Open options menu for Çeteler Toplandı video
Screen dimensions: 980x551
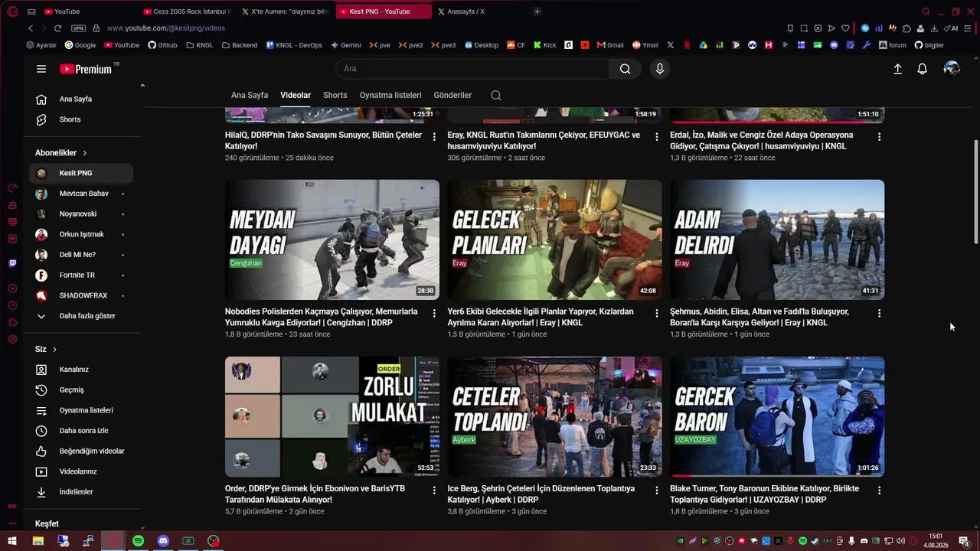pyautogui.click(x=657, y=491)
